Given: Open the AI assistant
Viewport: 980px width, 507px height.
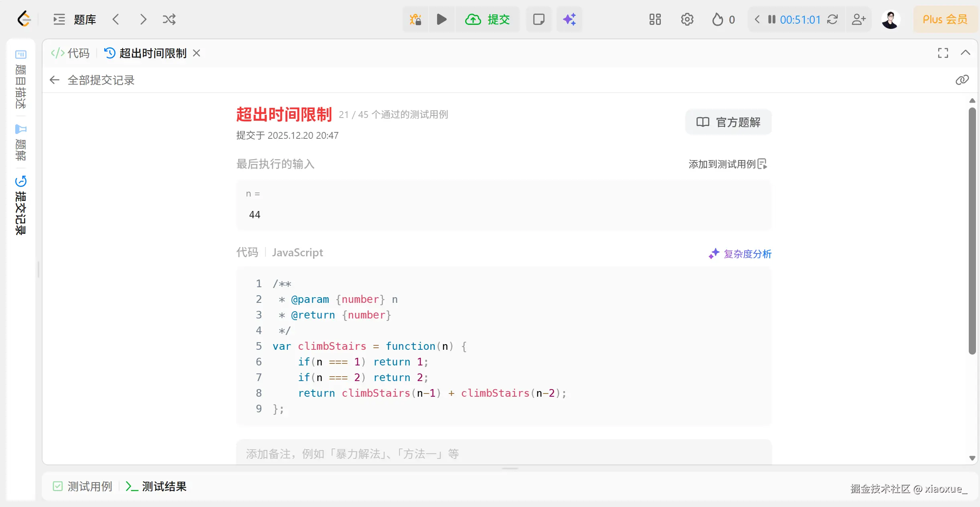Looking at the screenshot, I should pyautogui.click(x=569, y=19).
